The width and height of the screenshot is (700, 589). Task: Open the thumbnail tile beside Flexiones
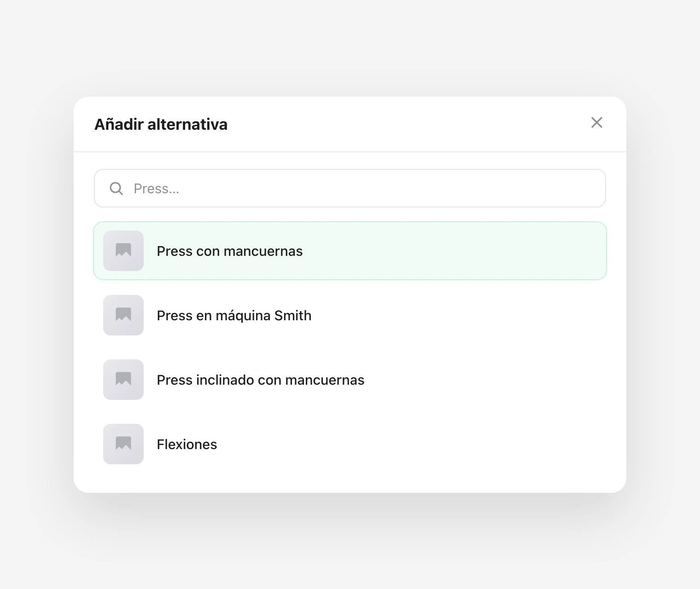pos(123,444)
